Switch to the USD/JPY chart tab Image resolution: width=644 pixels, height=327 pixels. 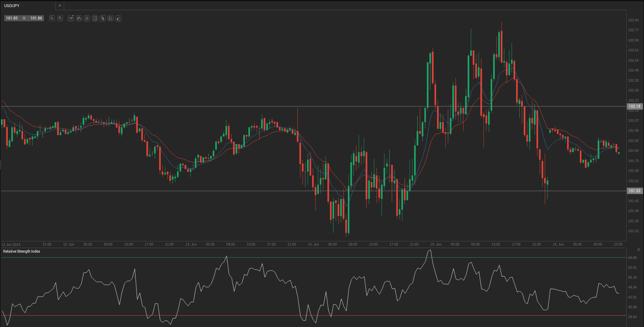pyautogui.click(x=12, y=6)
